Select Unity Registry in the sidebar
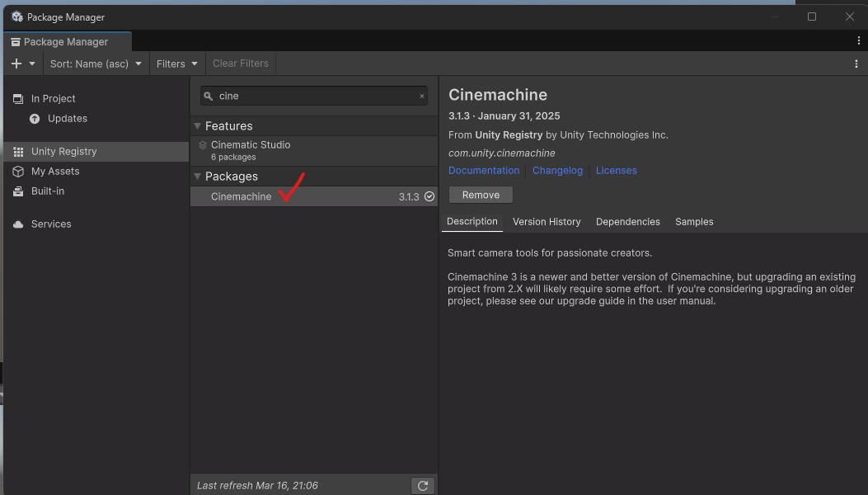This screenshot has height=495, width=868. click(x=96, y=151)
